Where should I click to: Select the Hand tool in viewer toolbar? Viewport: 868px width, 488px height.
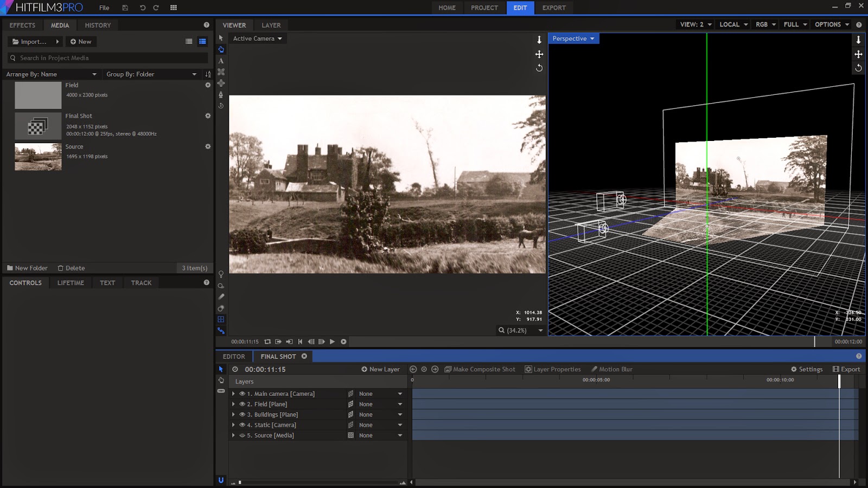pos(221,49)
